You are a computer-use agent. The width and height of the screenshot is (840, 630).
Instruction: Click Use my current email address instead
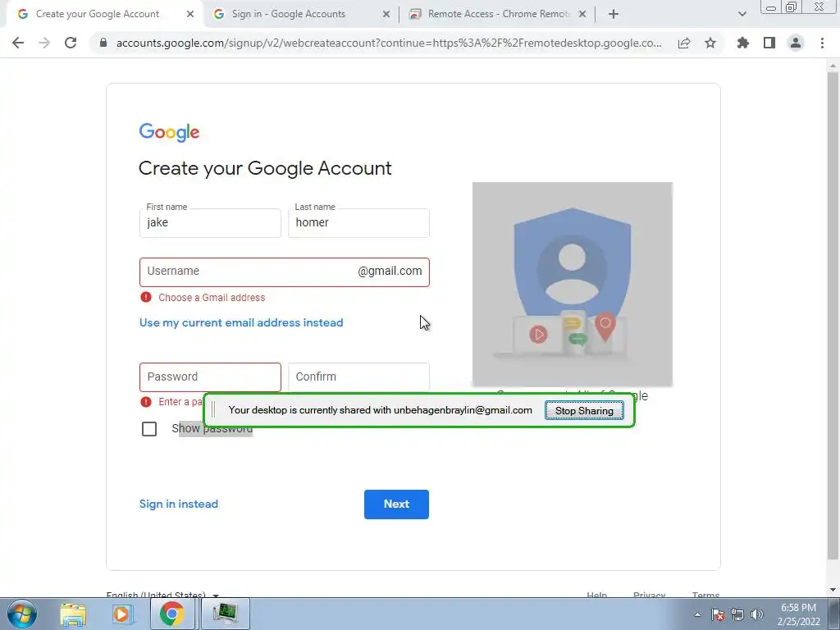(x=241, y=322)
